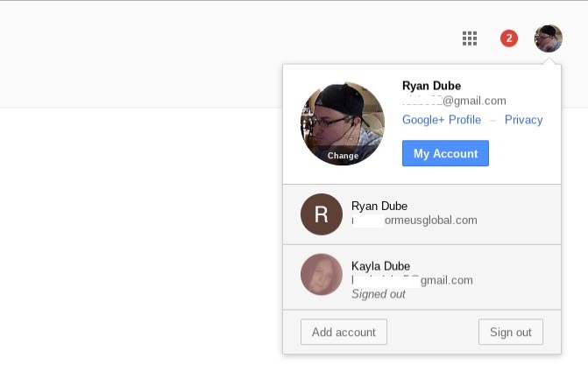Click the Sign out button

(510, 332)
